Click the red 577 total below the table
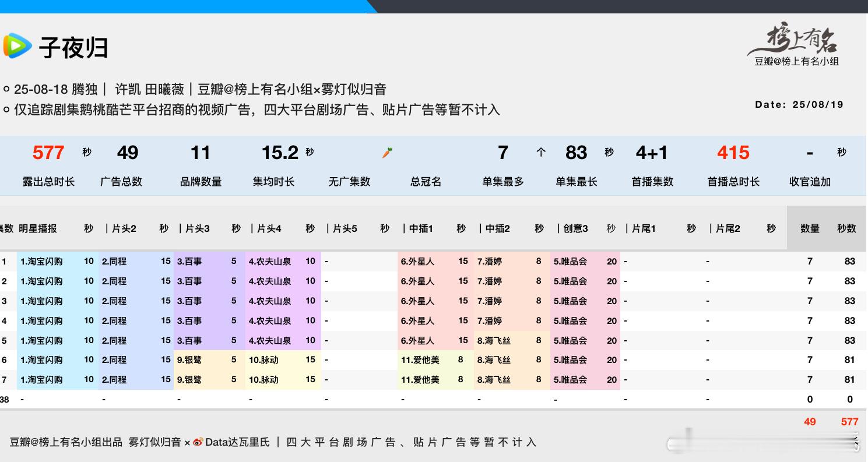Image resolution: width=868 pixels, height=462 pixels. click(849, 422)
